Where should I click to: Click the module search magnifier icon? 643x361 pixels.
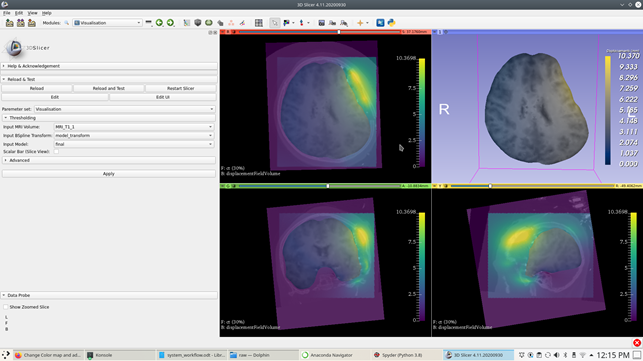point(66,23)
